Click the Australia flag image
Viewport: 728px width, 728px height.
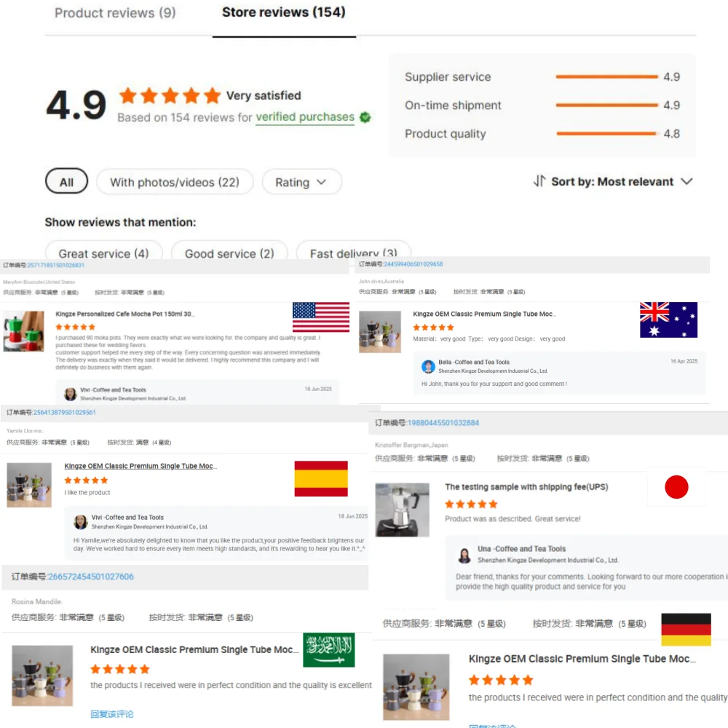(668, 320)
